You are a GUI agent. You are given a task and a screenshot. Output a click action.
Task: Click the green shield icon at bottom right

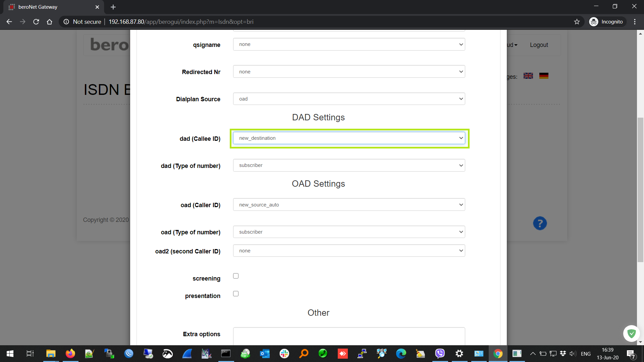tap(631, 333)
